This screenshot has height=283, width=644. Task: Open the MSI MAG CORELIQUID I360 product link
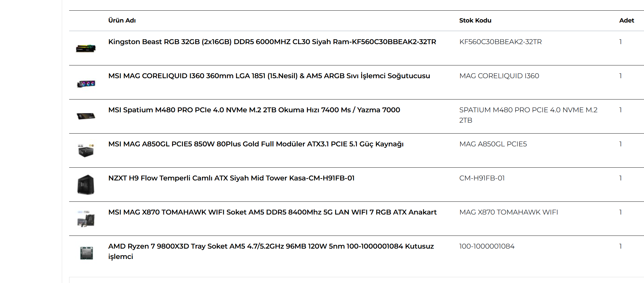(x=269, y=76)
